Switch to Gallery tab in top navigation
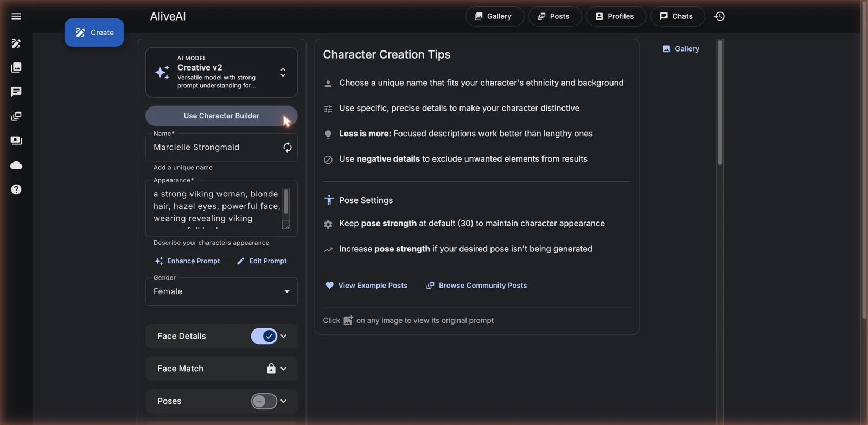Viewport: 868px width, 425px height. click(494, 16)
